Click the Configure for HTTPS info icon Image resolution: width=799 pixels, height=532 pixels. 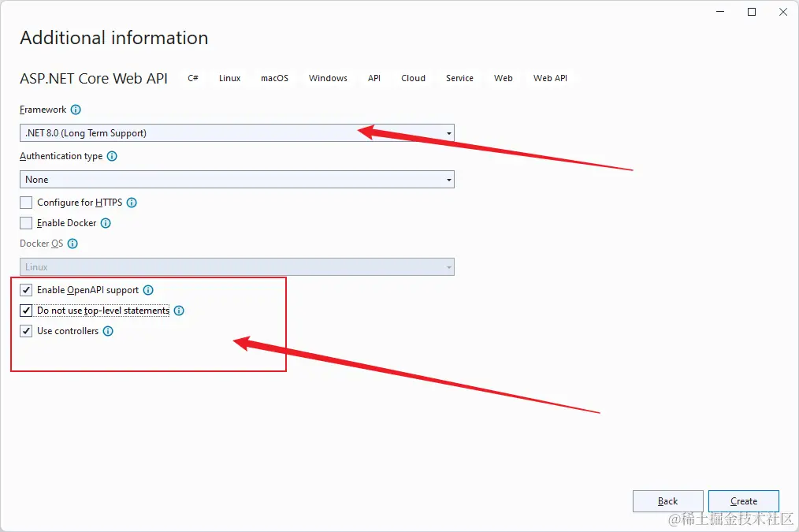click(132, 203)
